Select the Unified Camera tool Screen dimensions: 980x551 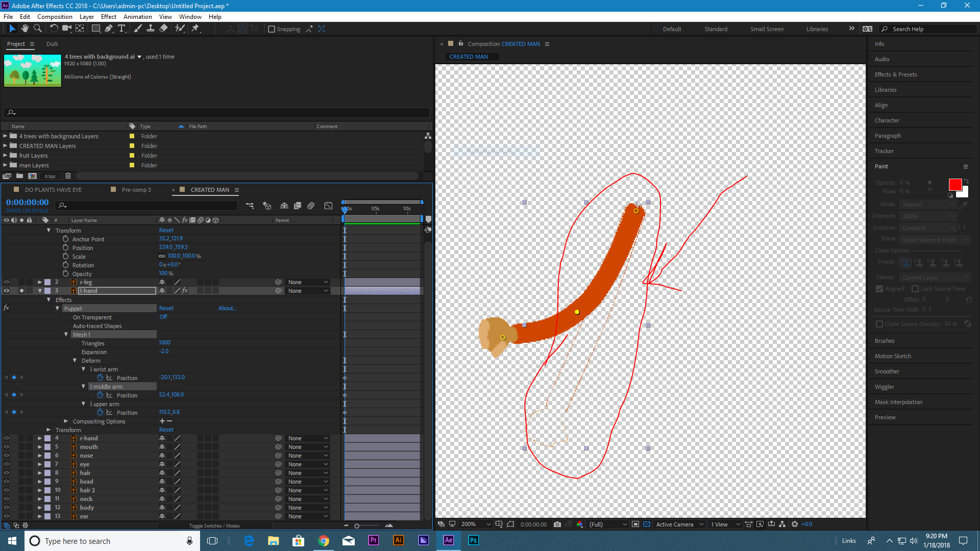[x=66, y=29]
